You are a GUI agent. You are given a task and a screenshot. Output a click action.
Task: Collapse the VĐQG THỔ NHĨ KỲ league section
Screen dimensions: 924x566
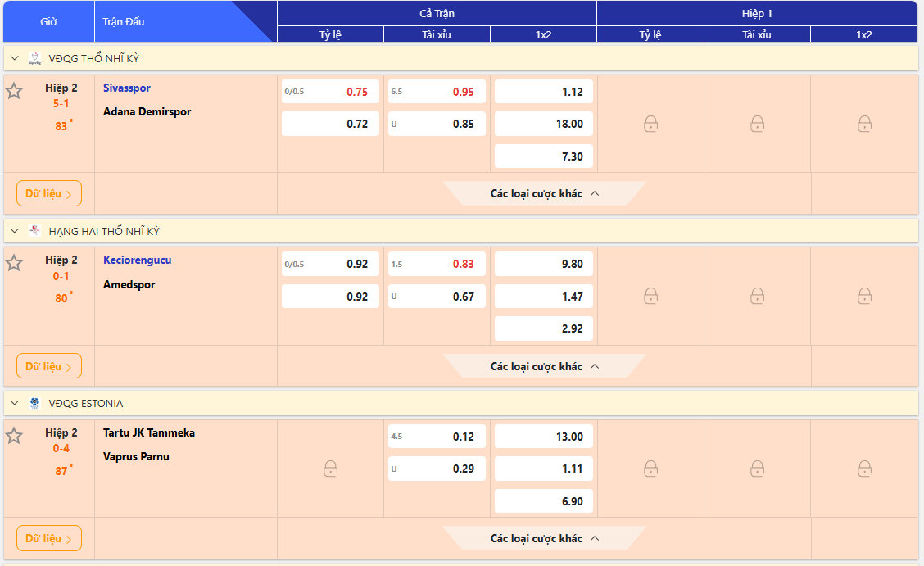[x=15, y=58]
